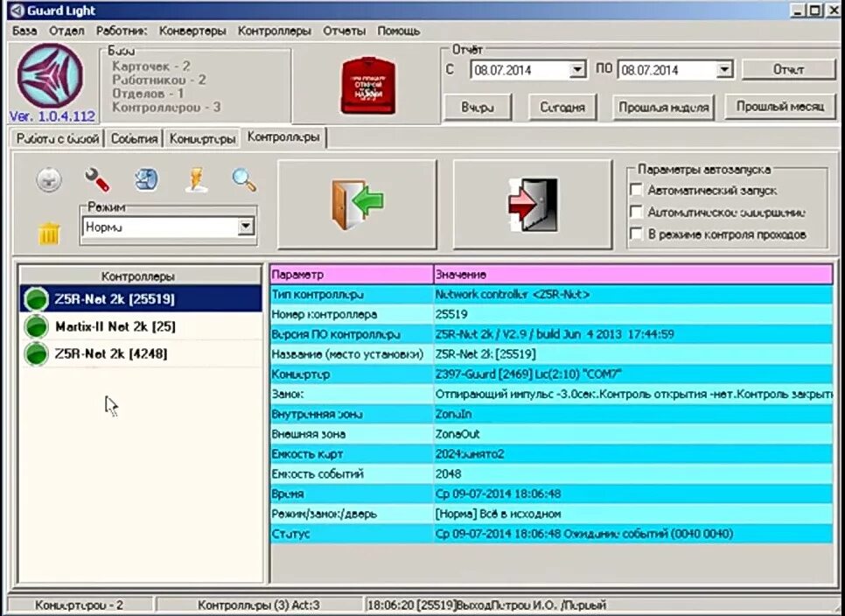Viewport: 845px width, 616px height.
Task: Click the Guard Light round logo
Action: tap(50, 76)
